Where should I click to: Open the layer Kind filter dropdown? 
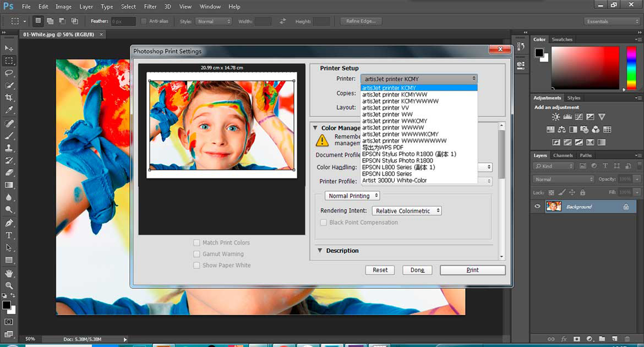click(554, 166)
